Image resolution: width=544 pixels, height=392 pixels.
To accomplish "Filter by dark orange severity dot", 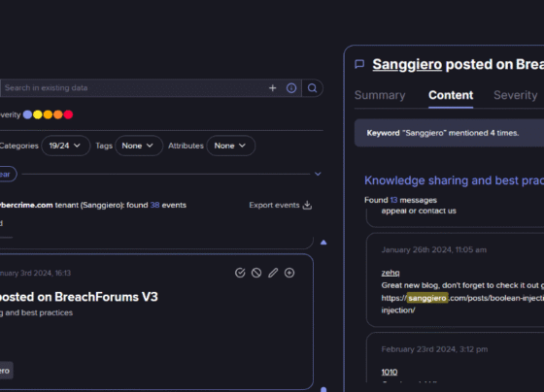I will (58, 114).
